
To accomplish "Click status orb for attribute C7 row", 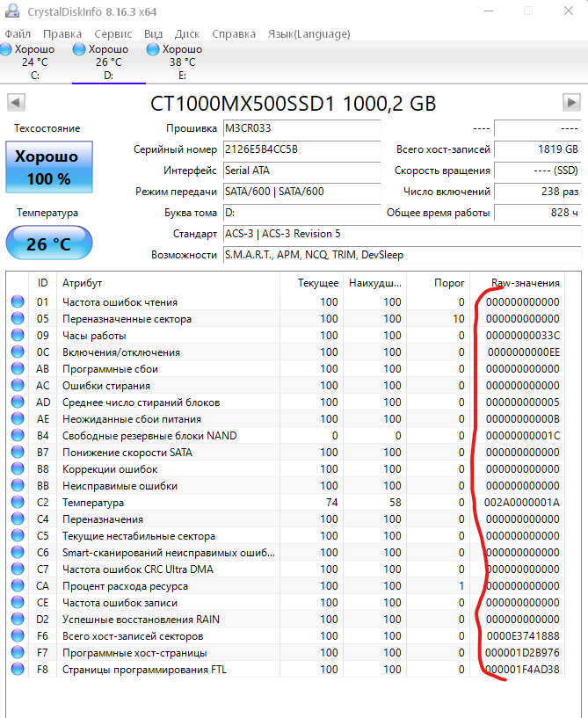I will pos(18,569).
